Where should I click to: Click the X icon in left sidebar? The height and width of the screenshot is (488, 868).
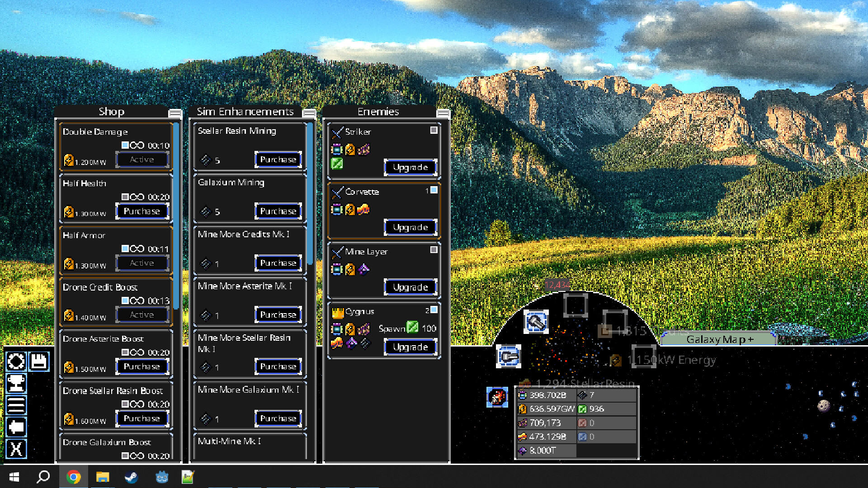pos(16,449)
